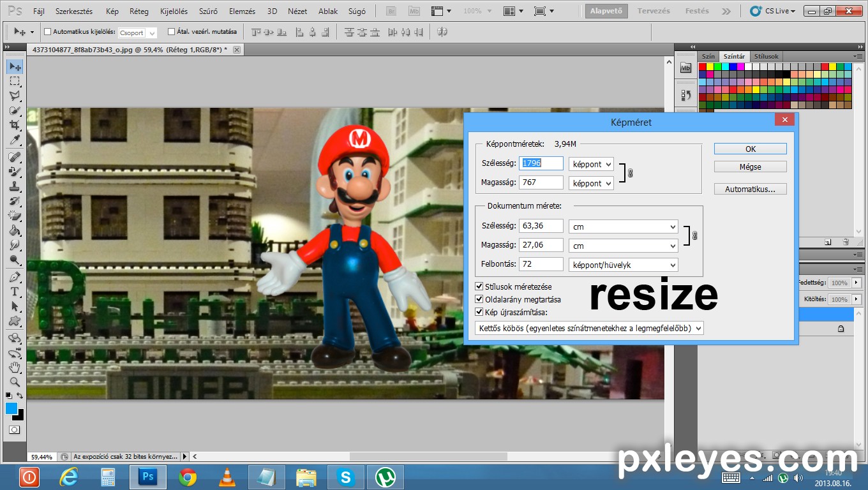
Task: Open the Mini Bridge panel icon in dock
Action: click(686, 68)
